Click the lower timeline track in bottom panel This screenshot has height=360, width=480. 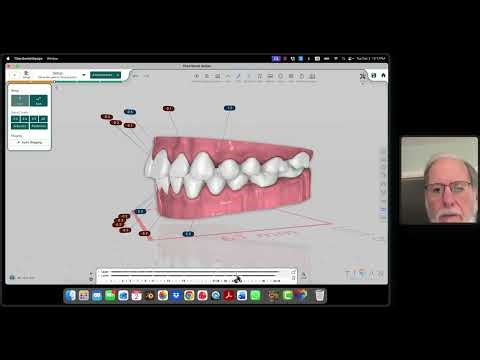coord(195,276)
